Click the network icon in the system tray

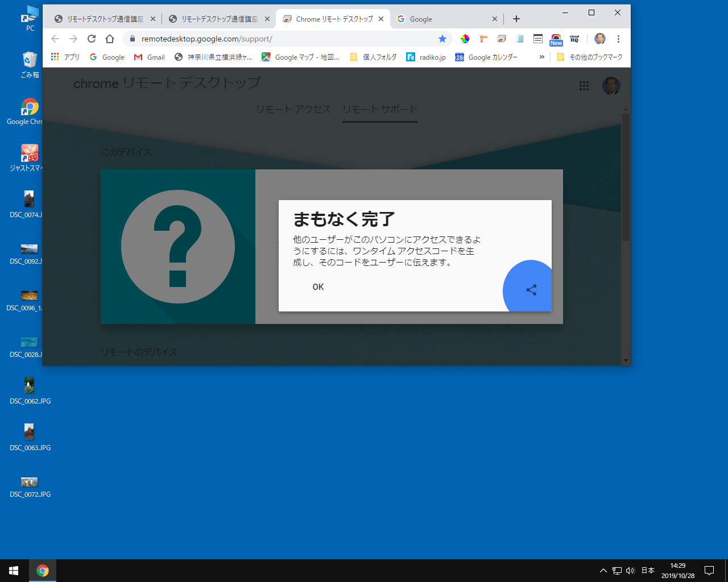(617, 571)
